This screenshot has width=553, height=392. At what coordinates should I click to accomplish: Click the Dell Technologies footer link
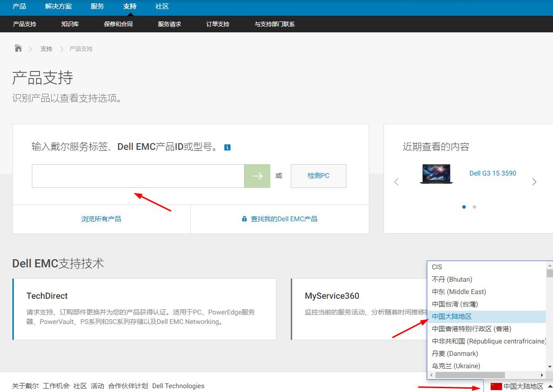click(x=178, y=386)
